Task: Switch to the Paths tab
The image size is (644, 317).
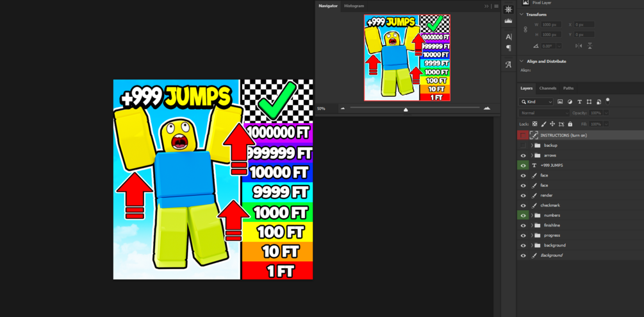Action: (568, 89)
